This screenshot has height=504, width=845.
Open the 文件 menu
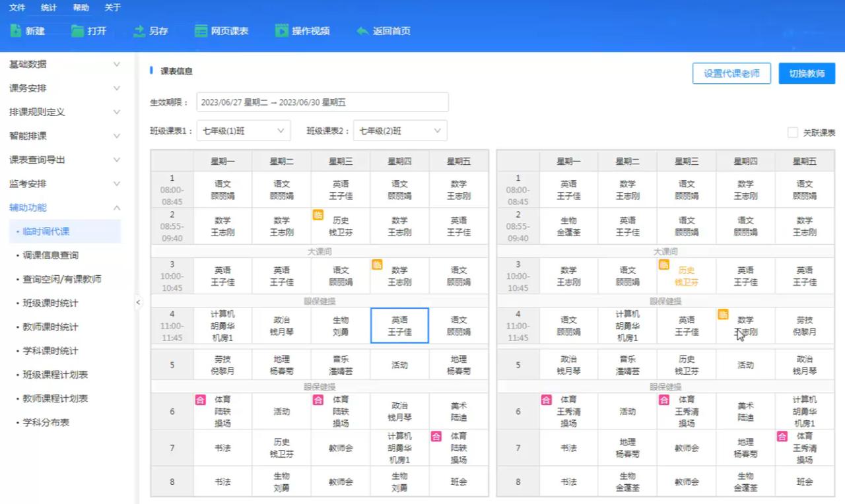point(17,8)
